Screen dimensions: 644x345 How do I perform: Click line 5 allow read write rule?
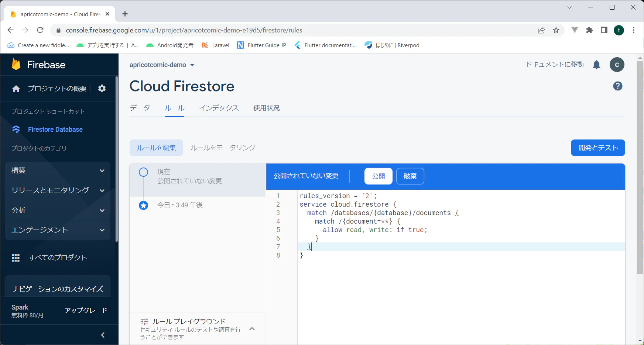click(375, 230)
